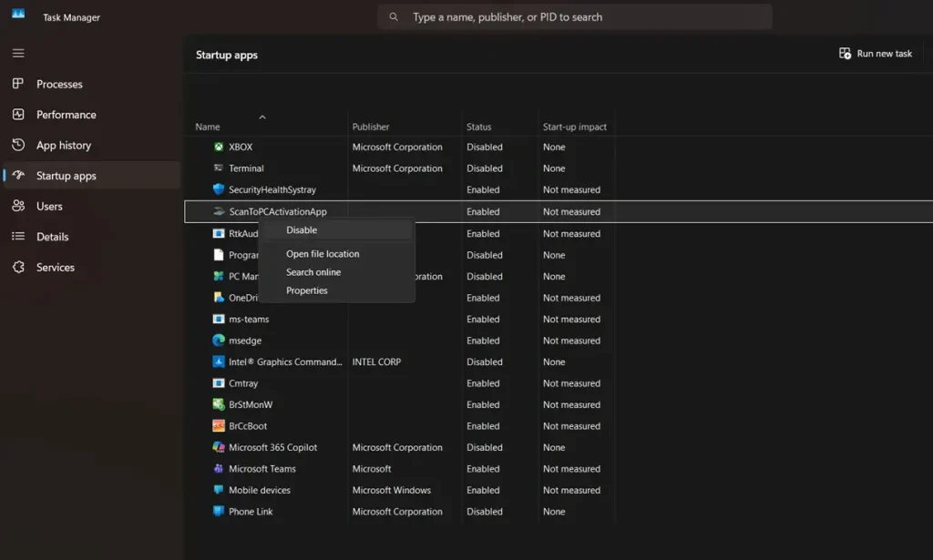The image size is (933, 560).
Task: Click the Cmtray app icon
Action: [219, 382]
